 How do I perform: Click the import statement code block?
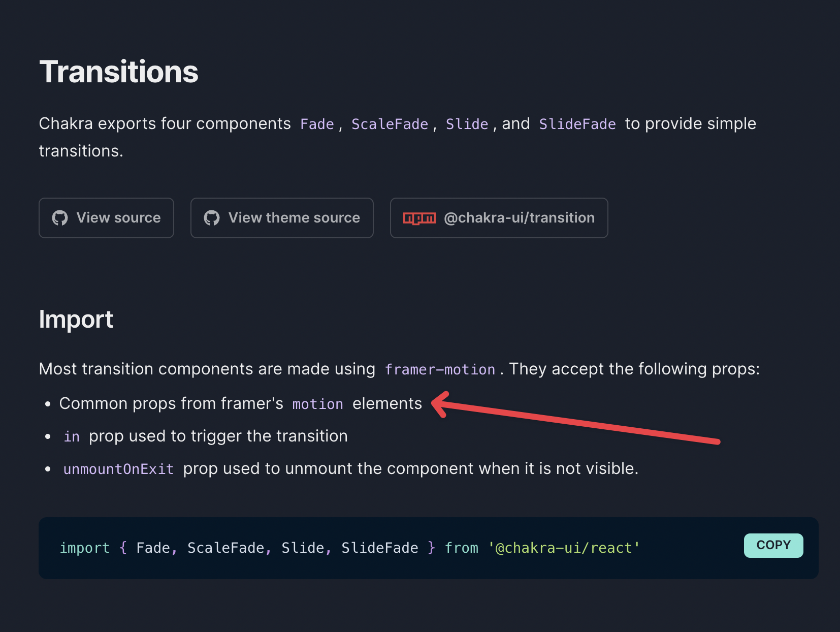point(349,548)
